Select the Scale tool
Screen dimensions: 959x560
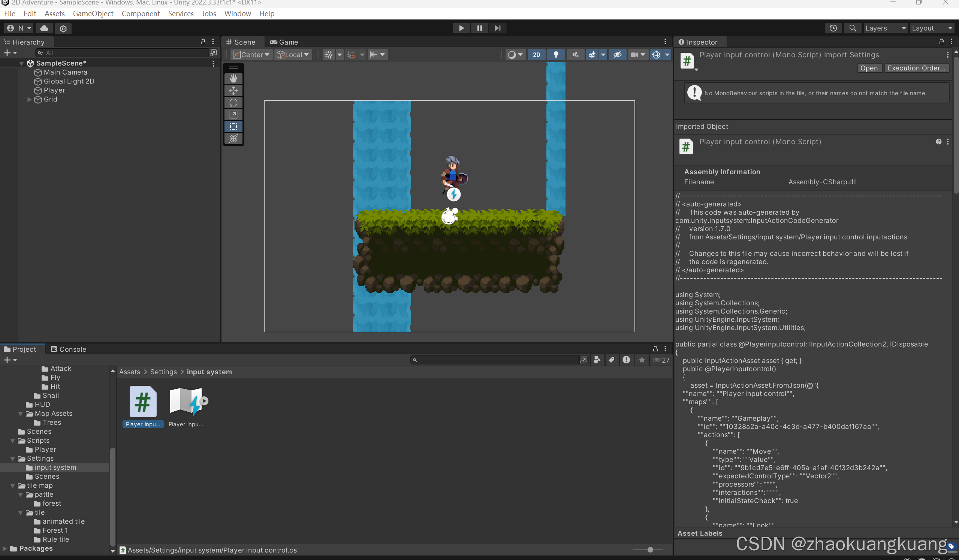[x=233, y=115]
